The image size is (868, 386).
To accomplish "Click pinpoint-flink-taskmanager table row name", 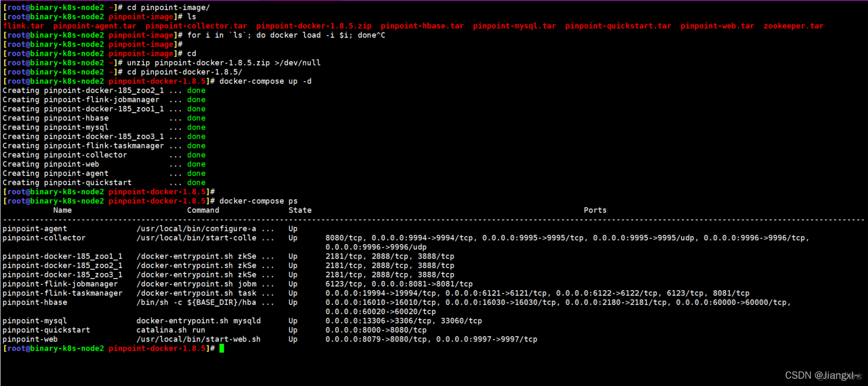I will 62,293.
